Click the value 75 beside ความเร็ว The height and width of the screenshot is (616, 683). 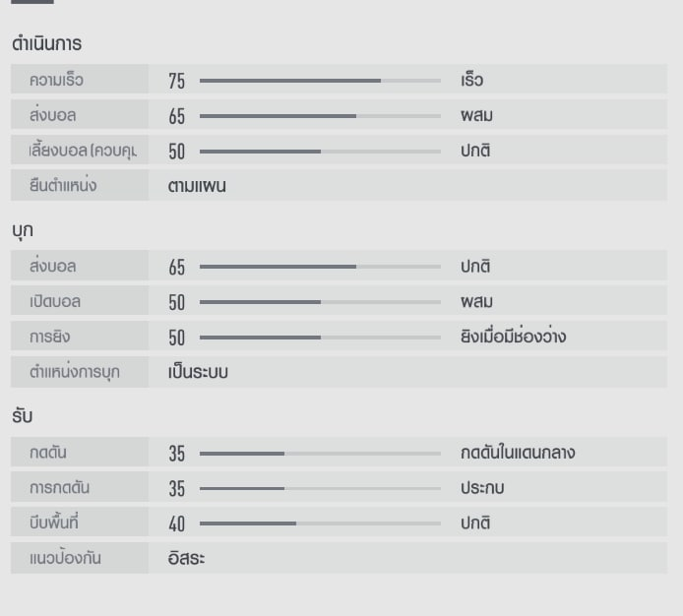(x=176, y=82)
